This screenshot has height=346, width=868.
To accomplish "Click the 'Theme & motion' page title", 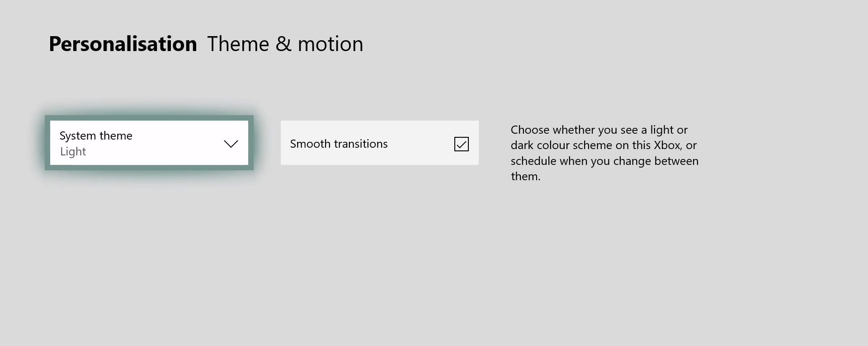I will coord(285,44).
